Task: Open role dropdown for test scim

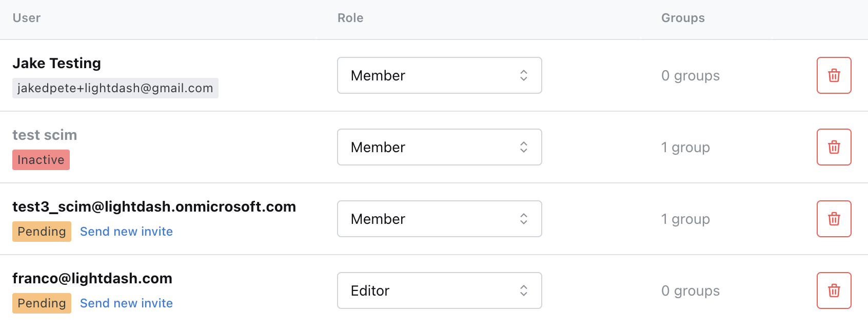Action: [439, 147]
